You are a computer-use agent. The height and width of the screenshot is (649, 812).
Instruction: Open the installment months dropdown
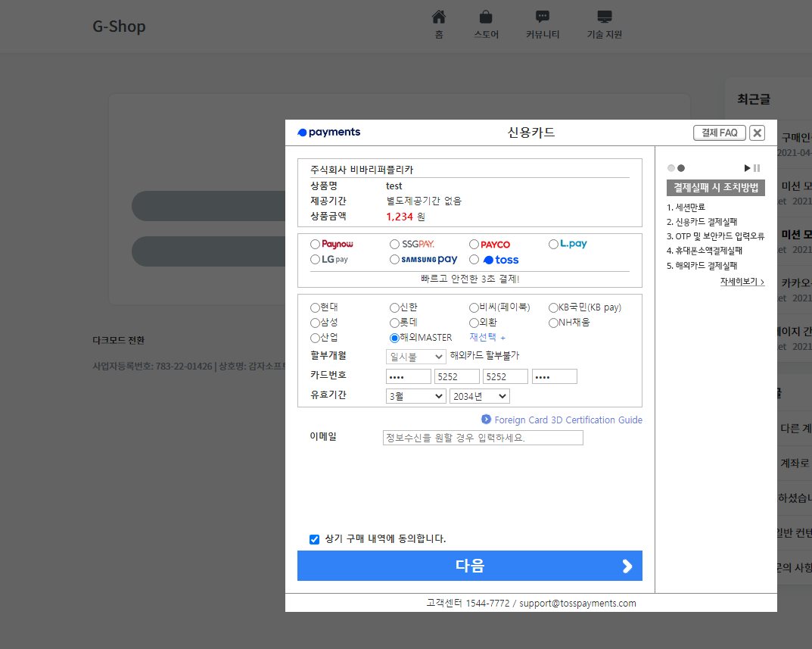[x=415, y=356]
